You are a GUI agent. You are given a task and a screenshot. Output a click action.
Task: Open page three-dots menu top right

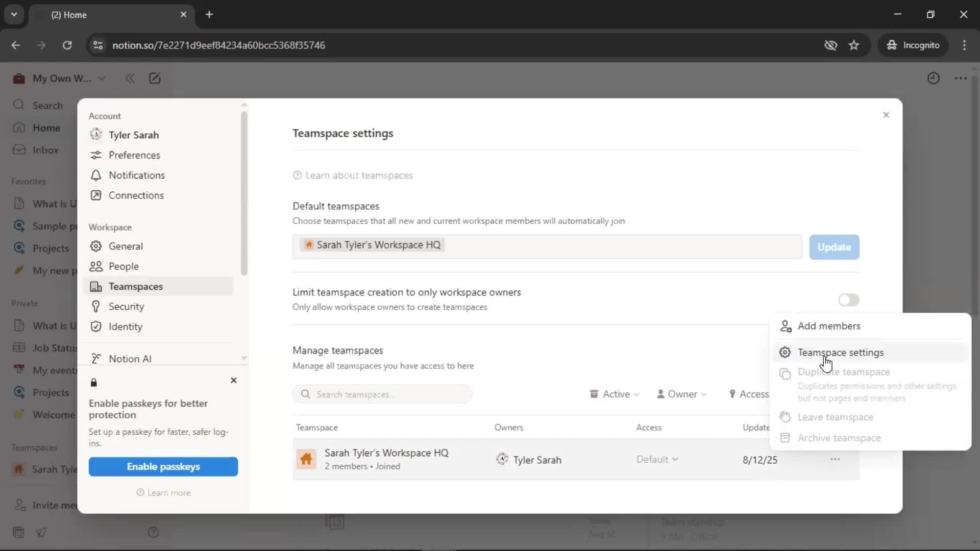pos(961,78)
